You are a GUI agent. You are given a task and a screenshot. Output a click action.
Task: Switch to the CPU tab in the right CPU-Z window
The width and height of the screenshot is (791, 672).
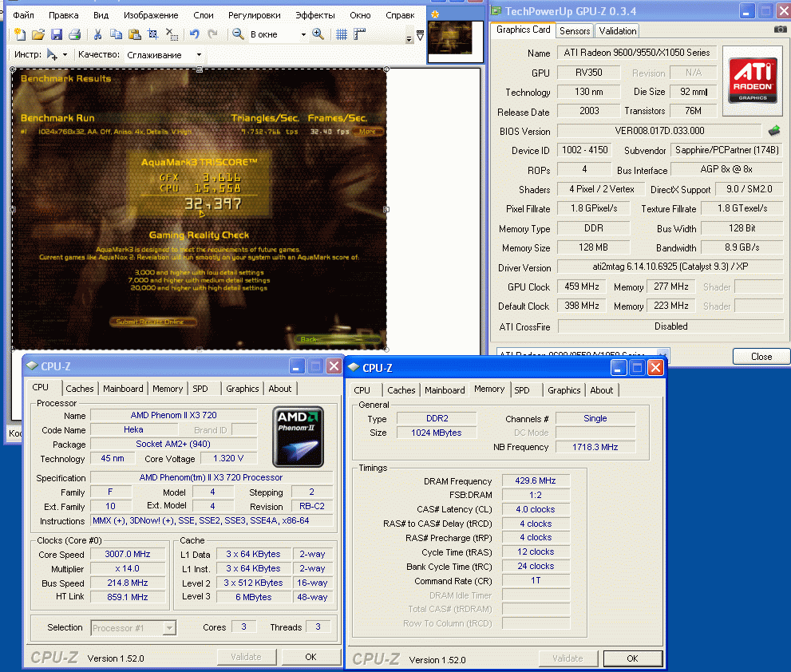362,390
